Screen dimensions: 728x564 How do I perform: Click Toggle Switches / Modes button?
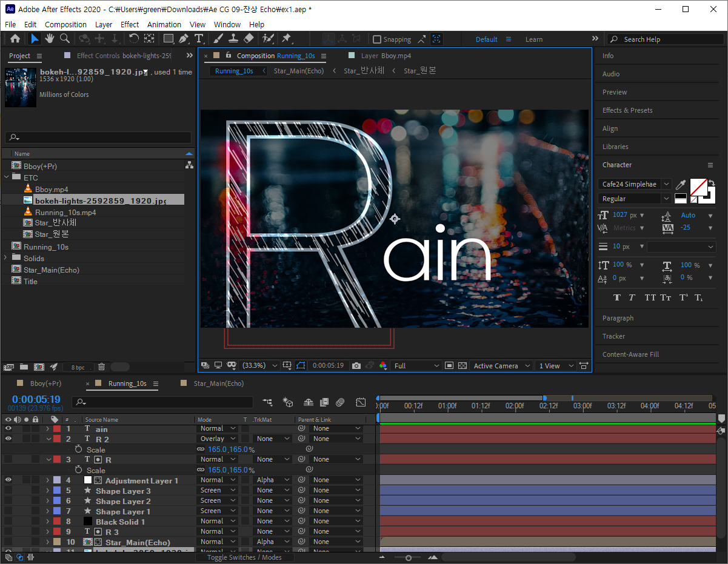tap(244, 557)
